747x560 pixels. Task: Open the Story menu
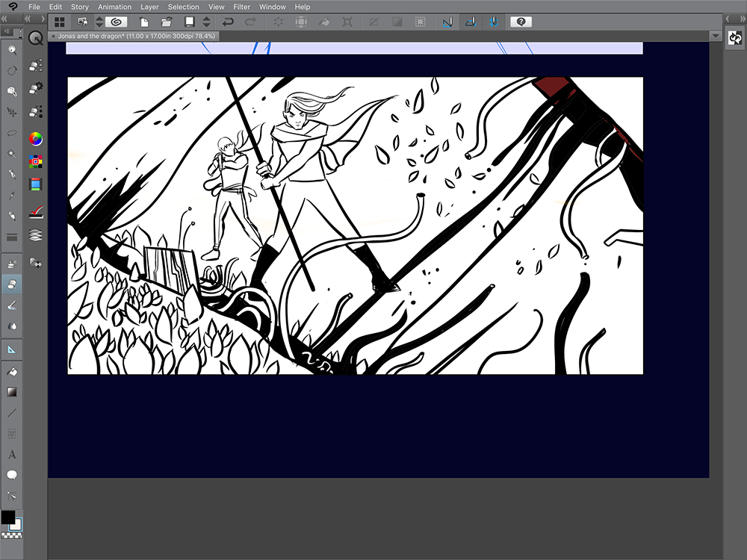(x=79, y=7)
